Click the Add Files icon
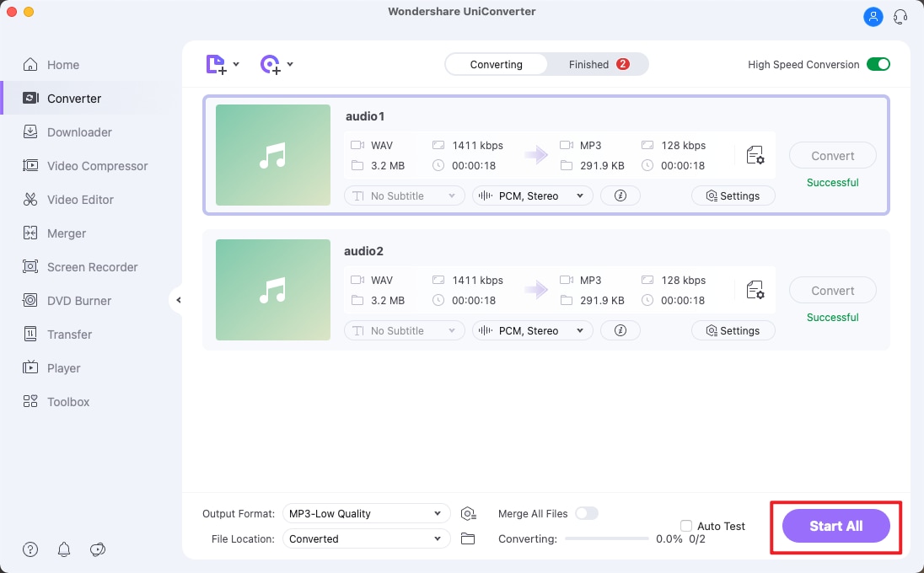 pos(216,64)
